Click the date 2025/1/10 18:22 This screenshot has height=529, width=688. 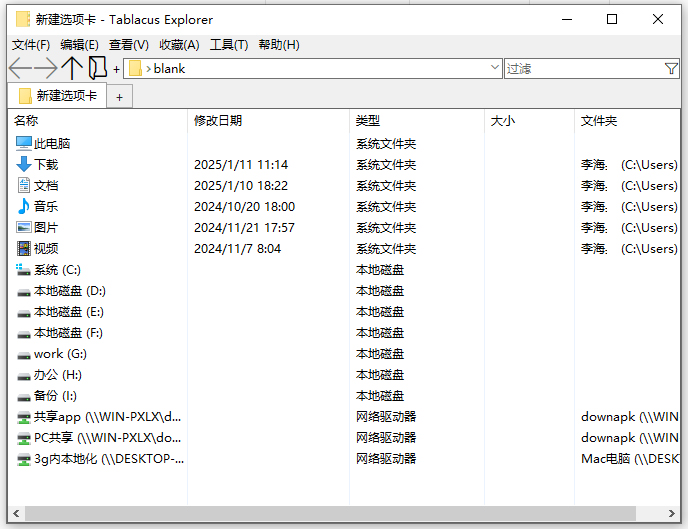241,186
